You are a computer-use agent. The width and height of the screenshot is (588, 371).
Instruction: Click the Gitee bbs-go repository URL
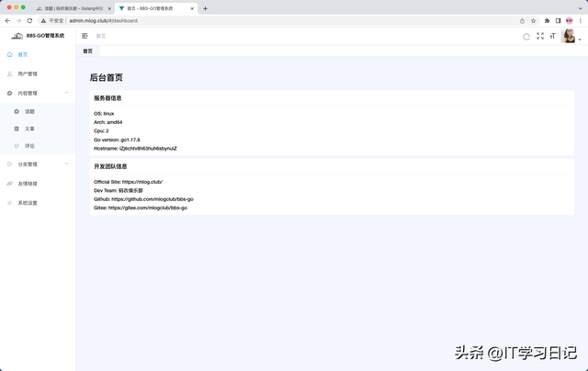coord(148,208)
